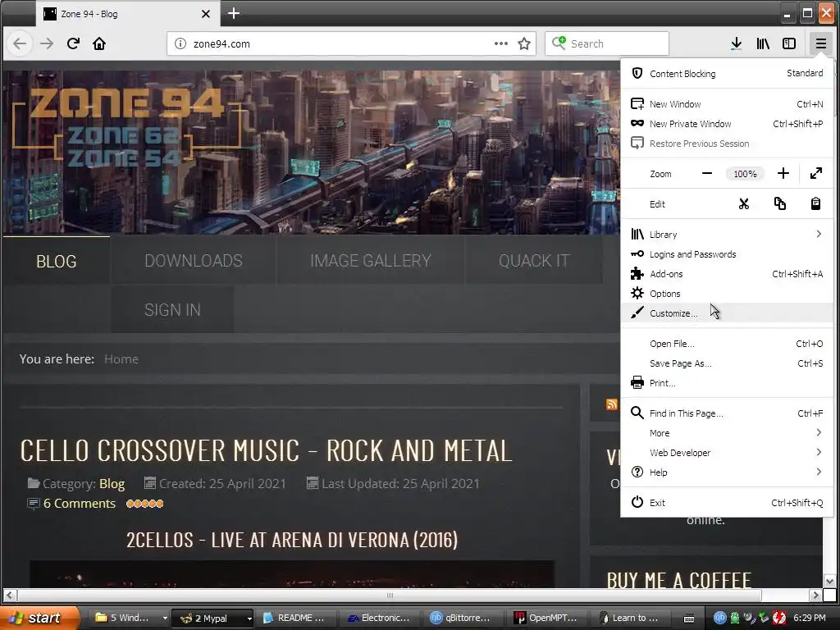This screenshot has width=840, height=630.
Task: Toggle the sidebar view icon
Action: pos(789,43)
